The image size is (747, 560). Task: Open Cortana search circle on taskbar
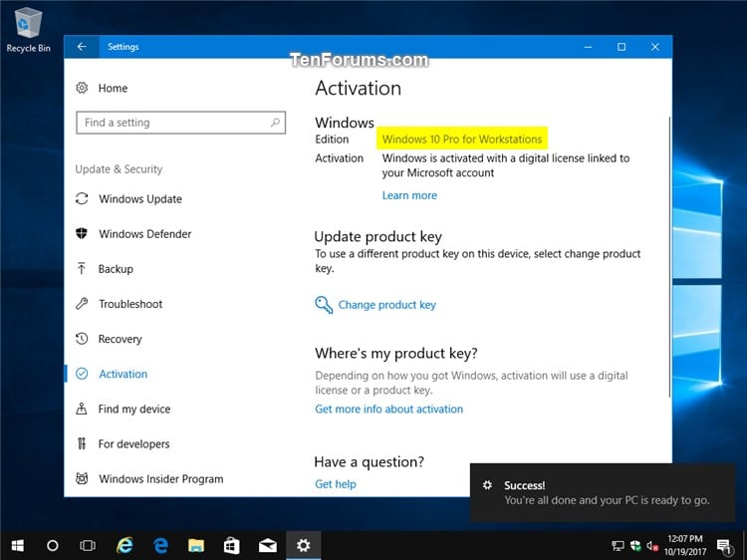click(53, 545)
